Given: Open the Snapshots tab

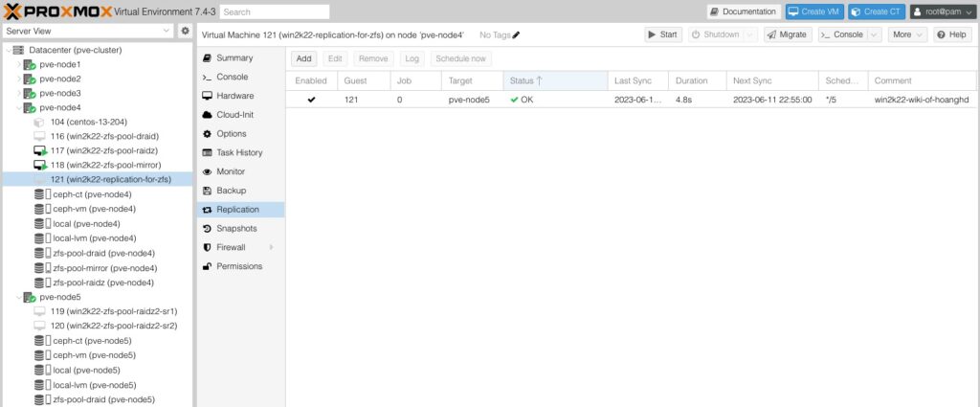Looking at the screenshot, I should point(240,228).
